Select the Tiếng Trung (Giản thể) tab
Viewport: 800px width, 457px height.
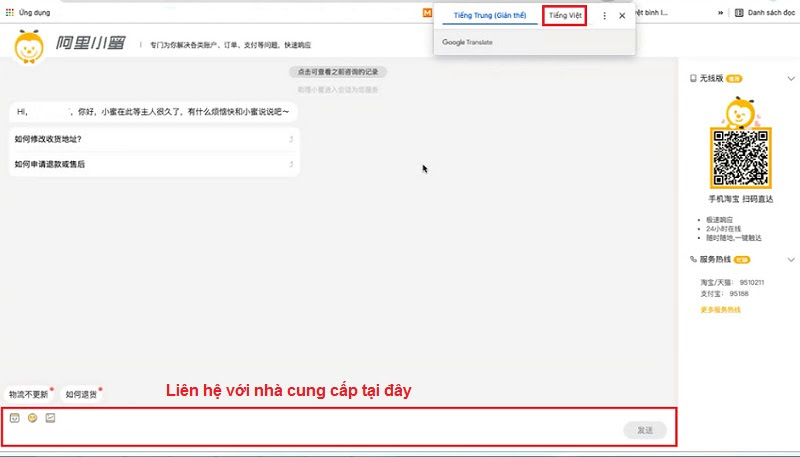coord(489,16)
